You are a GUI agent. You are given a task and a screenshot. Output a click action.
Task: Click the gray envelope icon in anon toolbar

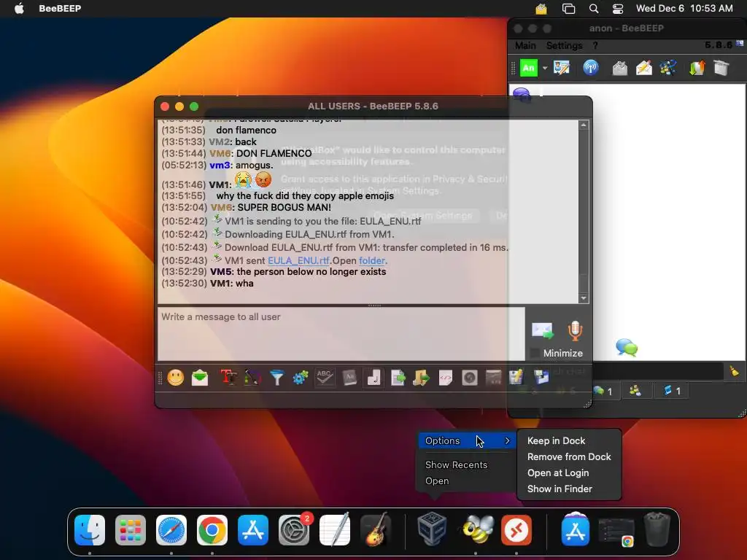point(619,68)
